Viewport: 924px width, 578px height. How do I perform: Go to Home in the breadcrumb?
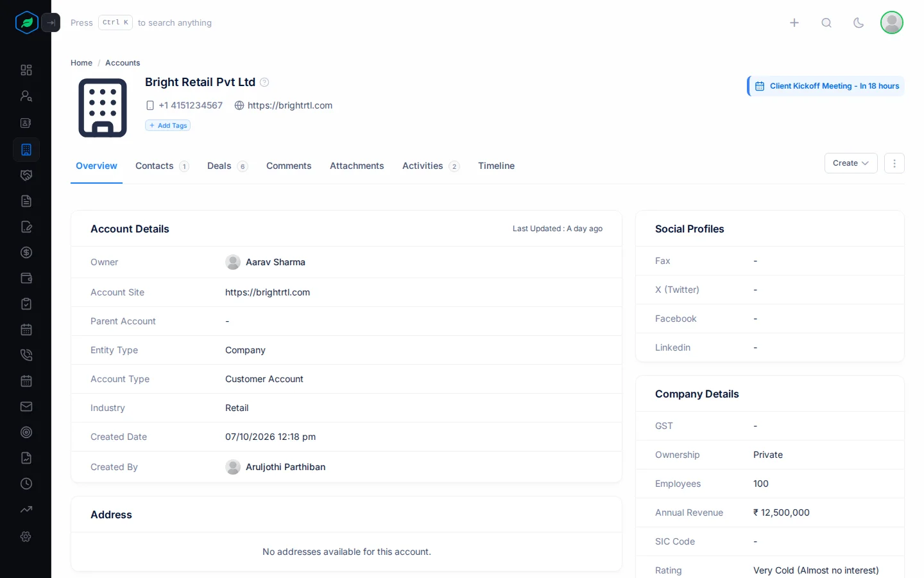81,63
